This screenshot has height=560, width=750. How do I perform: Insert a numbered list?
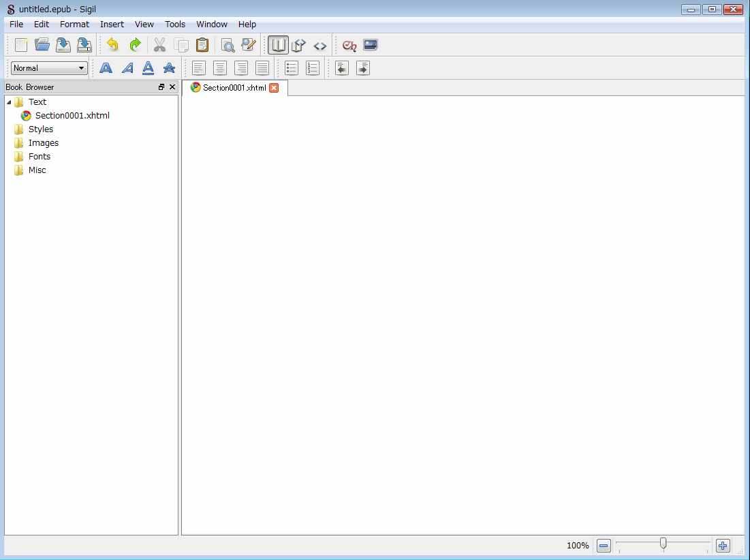(313, 68)
